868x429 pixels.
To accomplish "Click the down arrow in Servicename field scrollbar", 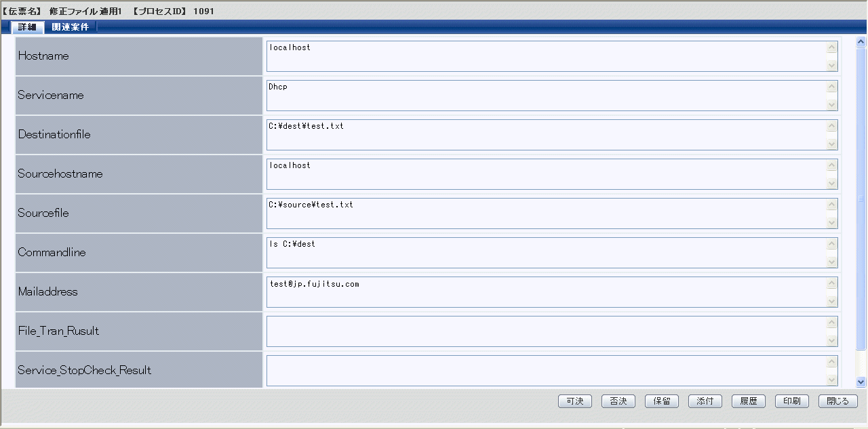I will click(832, 105).
